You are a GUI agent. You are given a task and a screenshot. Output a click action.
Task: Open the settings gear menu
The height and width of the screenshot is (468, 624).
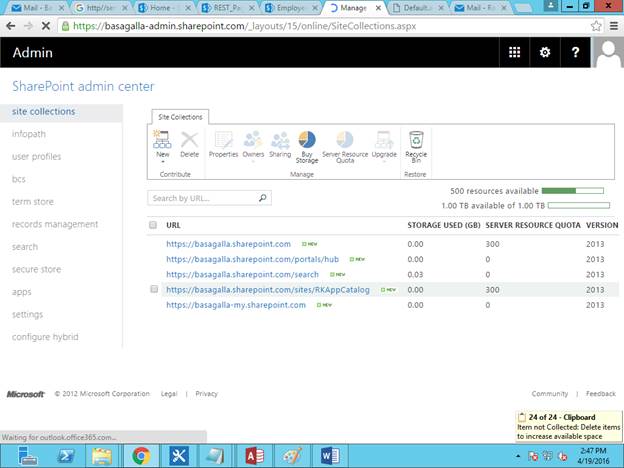click(545, 52)
